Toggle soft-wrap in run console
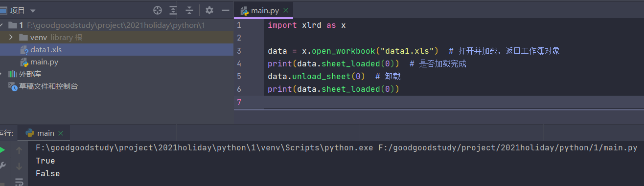The width and height of the screenshot is (644, 186). point(19,182)
